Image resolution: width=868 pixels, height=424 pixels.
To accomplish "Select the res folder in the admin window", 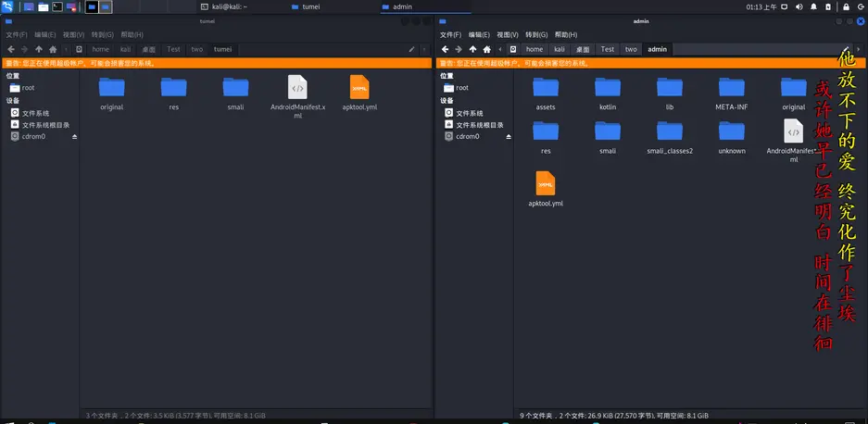I will (546, 137).
